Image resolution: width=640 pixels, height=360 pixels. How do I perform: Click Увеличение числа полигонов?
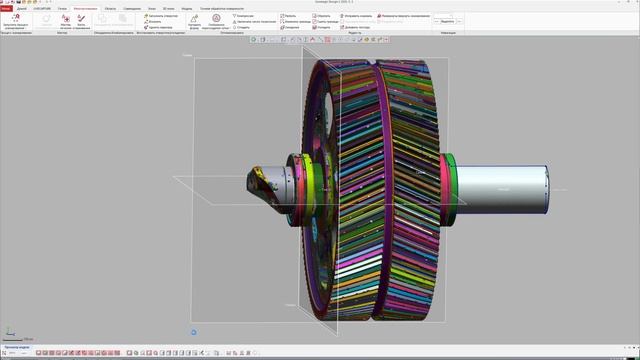(254, 22)
